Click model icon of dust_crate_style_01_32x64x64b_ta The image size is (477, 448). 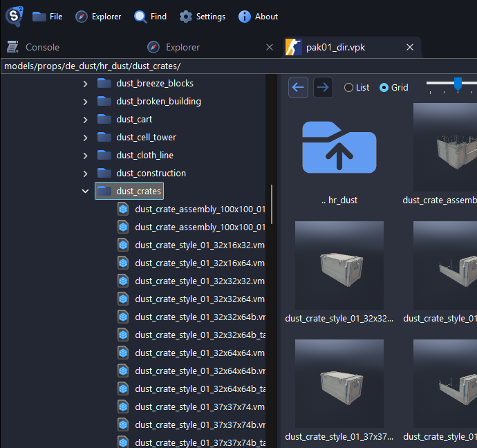tap(123, 389)
